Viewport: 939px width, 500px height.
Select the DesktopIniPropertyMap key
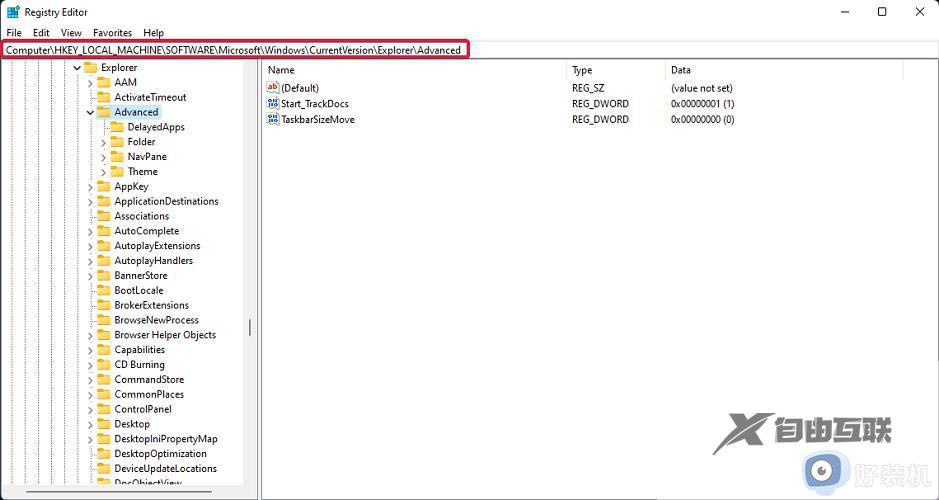(x=166, y=439)
